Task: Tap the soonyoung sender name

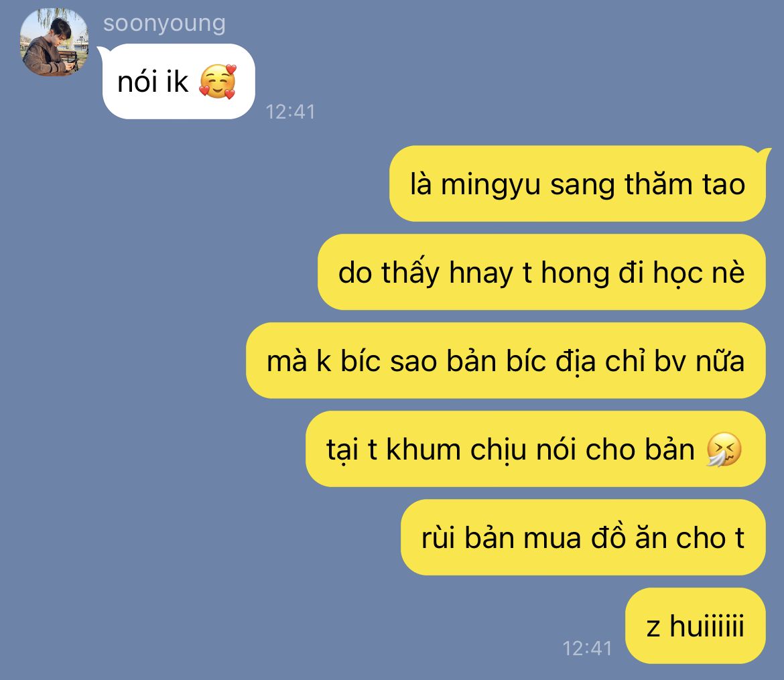Action: click(164, 23)
